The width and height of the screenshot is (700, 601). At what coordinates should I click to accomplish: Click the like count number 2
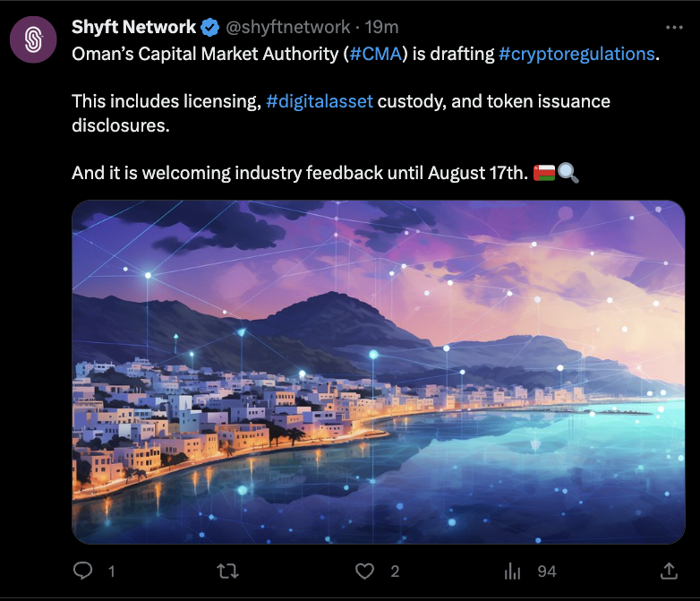tap(395, 571)
